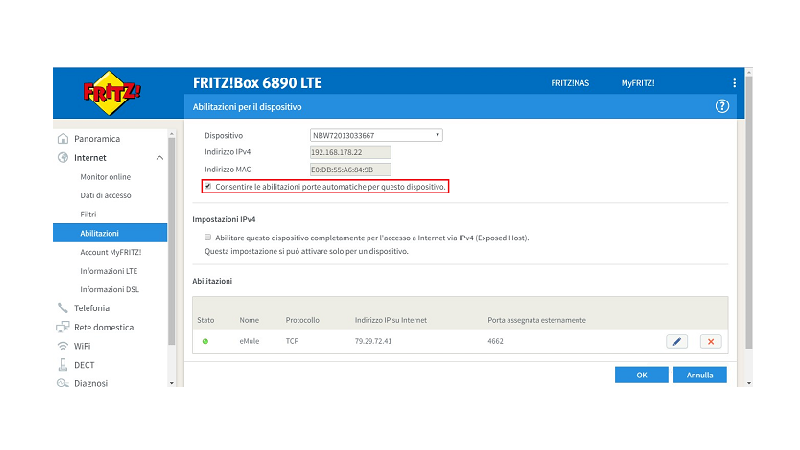800x450 pixels.
Task: Click the Nome column header
Action: click(x=249, y=320)
